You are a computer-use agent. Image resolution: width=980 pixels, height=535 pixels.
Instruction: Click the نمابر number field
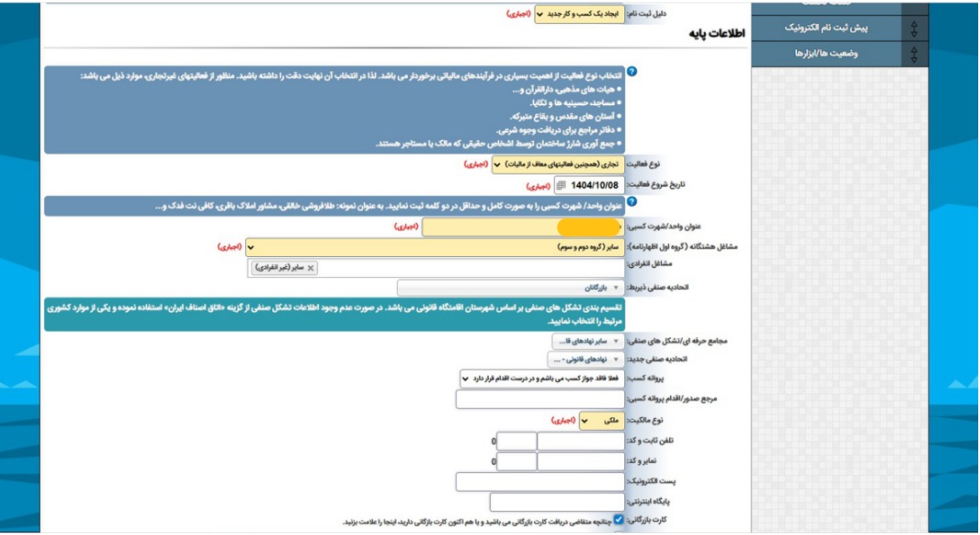[581, 461]
